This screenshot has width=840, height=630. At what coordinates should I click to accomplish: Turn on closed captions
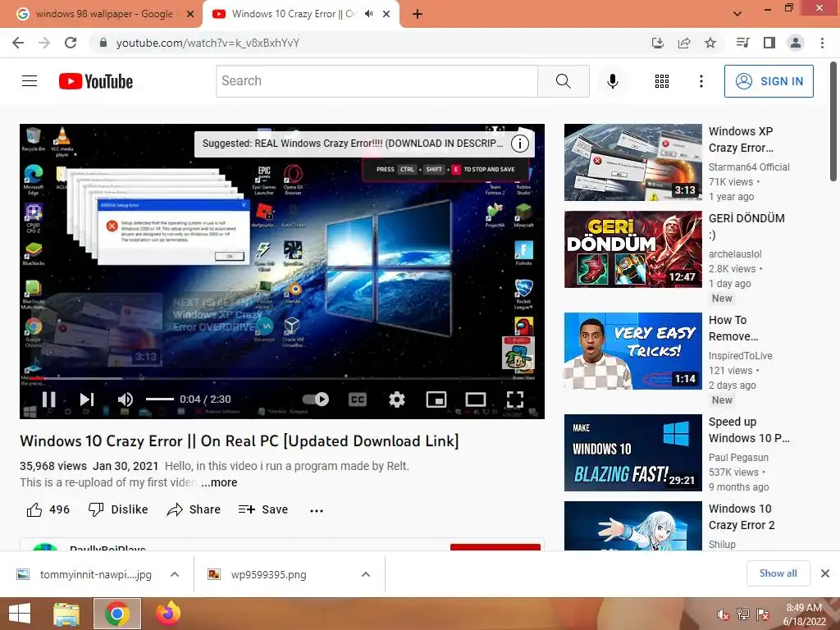click(x=358, y=399)
